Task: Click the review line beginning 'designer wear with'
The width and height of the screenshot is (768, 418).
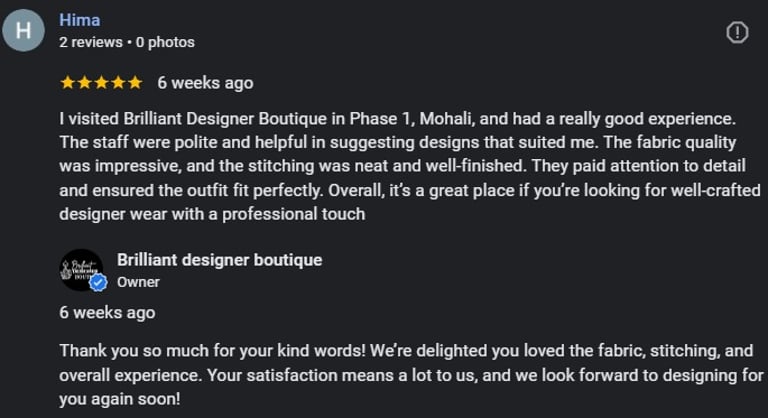Action: 212,213
